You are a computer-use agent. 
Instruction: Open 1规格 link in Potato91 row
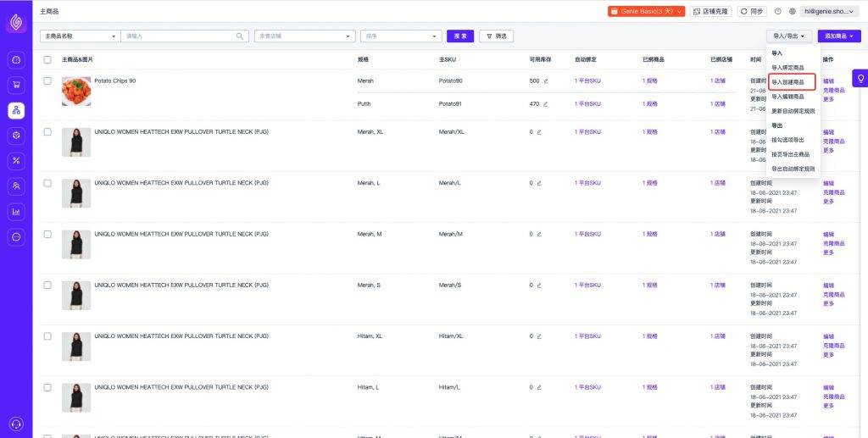[650, 104]
